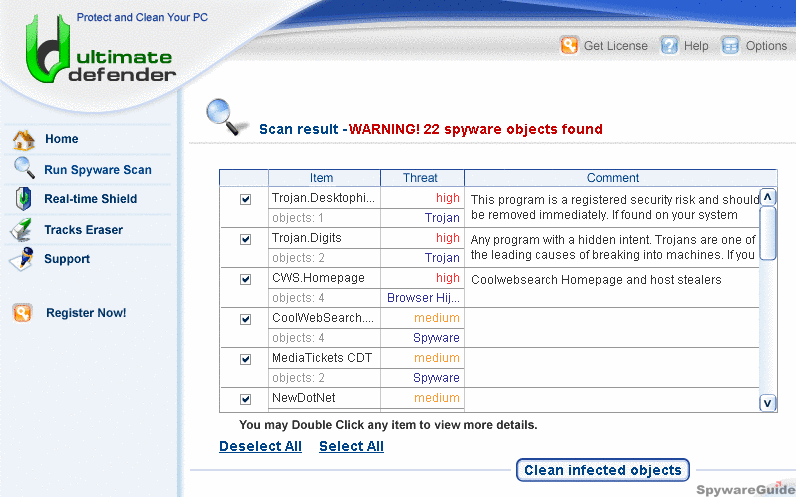The height and width of the screenshot is (497, 796).
Task: Click Deselect All link
Action: [260, 446]
